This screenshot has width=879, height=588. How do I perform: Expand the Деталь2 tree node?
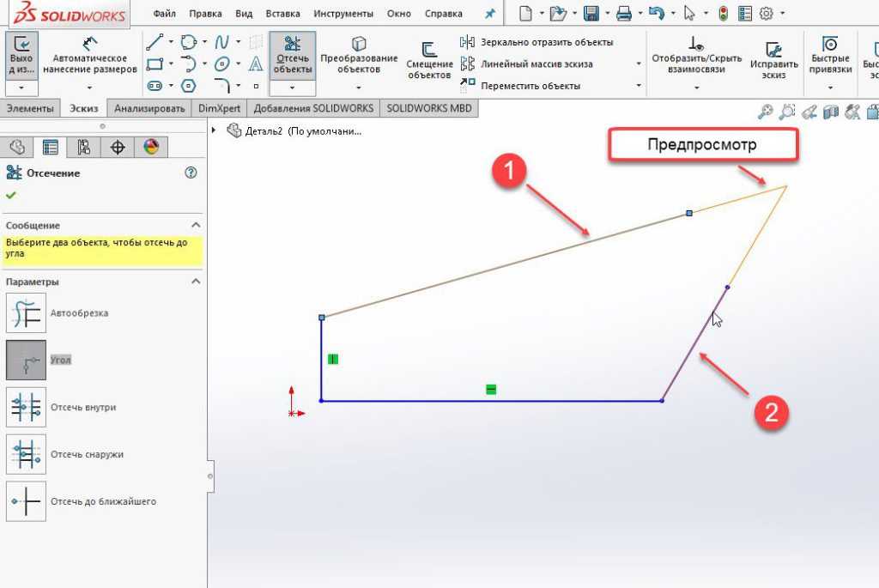click(214, 130)
